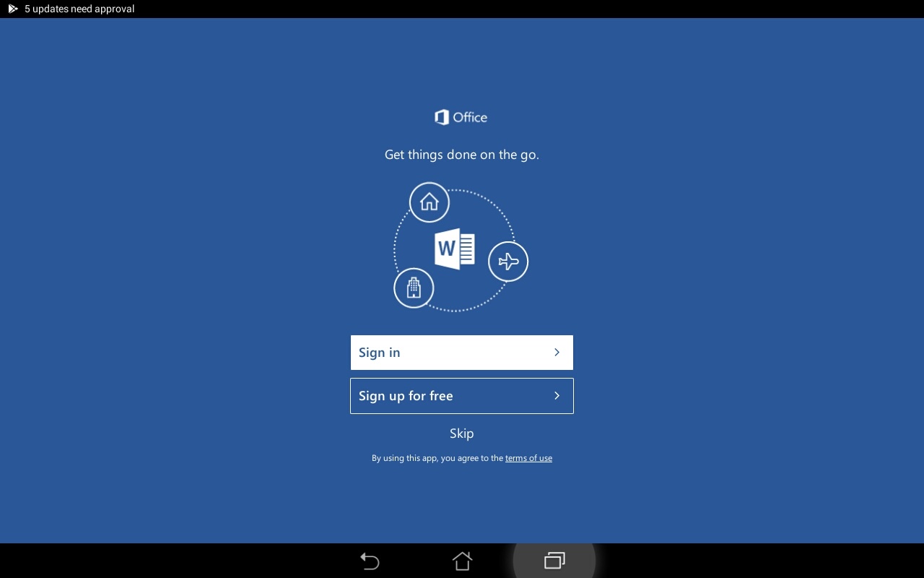Image resolution: width=924 pixels, height=578 pixels.
Task: Click the chevron on the Sign in row
Action: 557,353
